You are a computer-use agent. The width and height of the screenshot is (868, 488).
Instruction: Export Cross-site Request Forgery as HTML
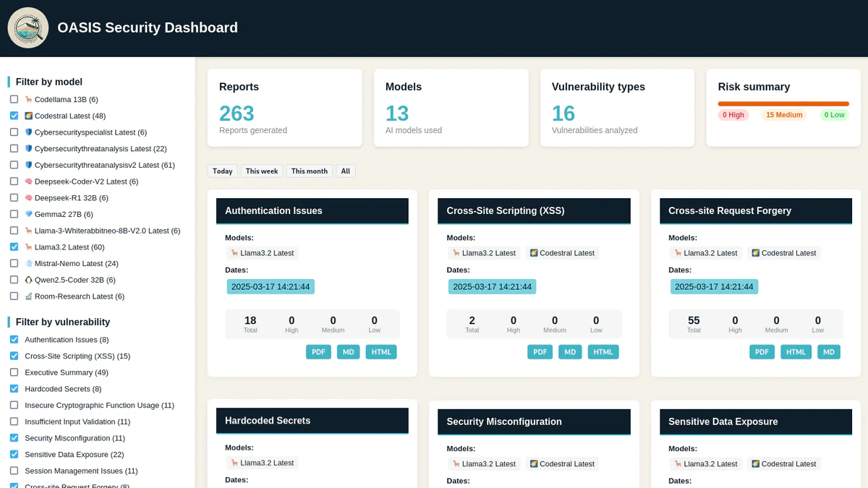click(796, 351)
